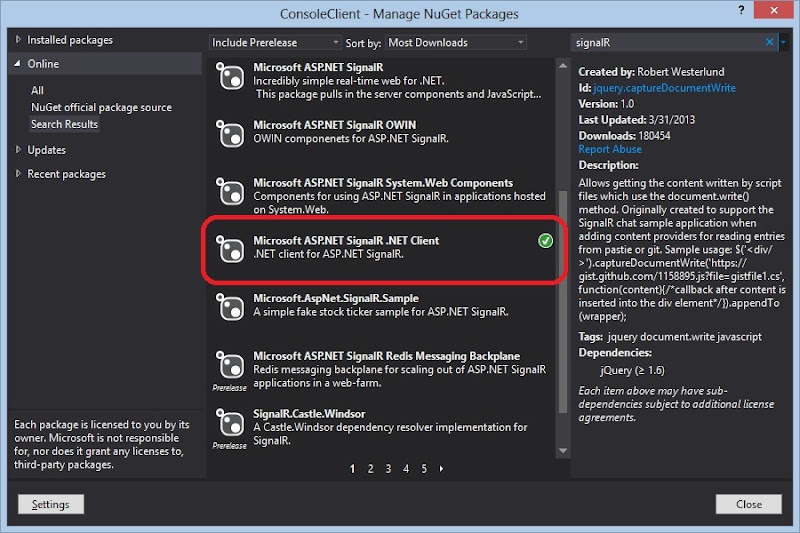Click the SignalR.Castle.Windsor package icon

point(230,422)
